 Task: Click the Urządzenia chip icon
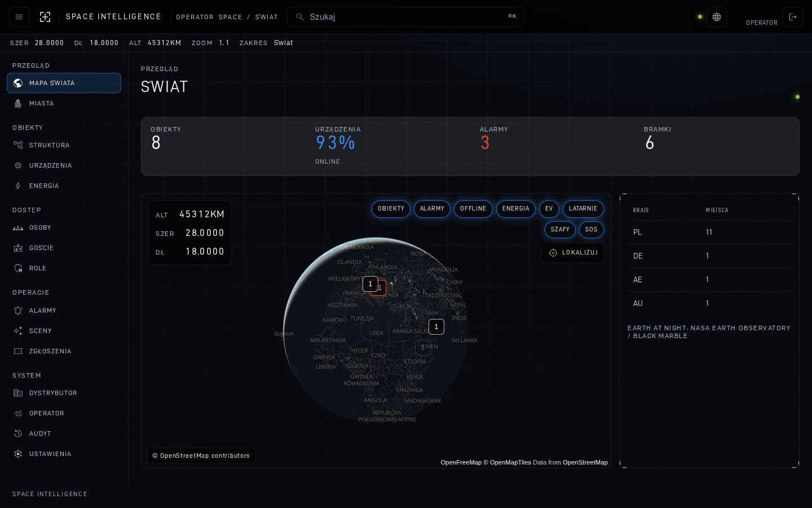[x=18, y=165]
